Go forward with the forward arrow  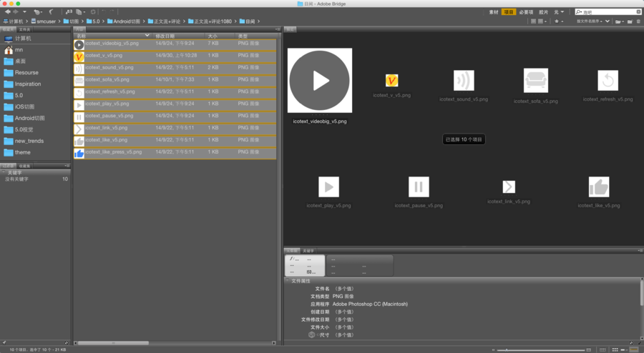(x=16, y=12)
